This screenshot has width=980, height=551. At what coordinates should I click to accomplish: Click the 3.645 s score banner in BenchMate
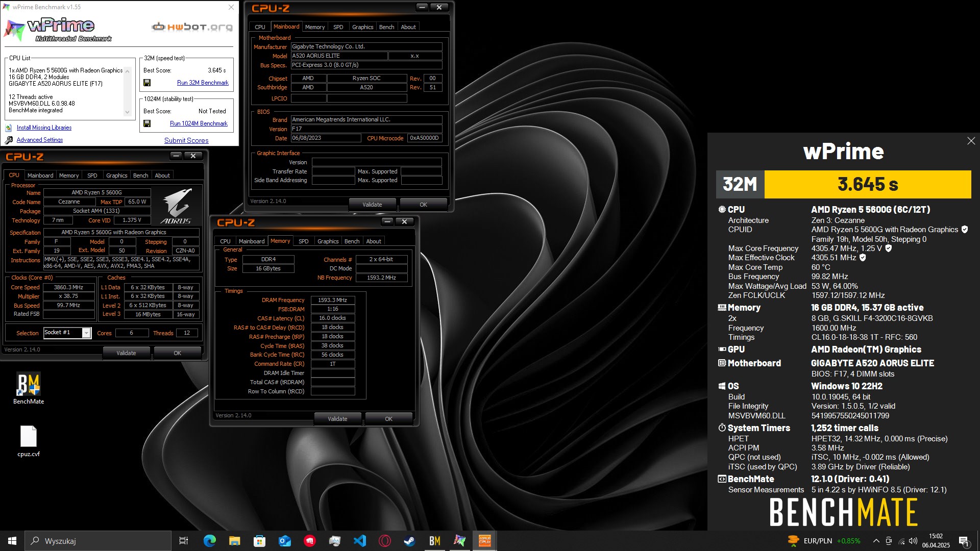click(x=868, y=184)
